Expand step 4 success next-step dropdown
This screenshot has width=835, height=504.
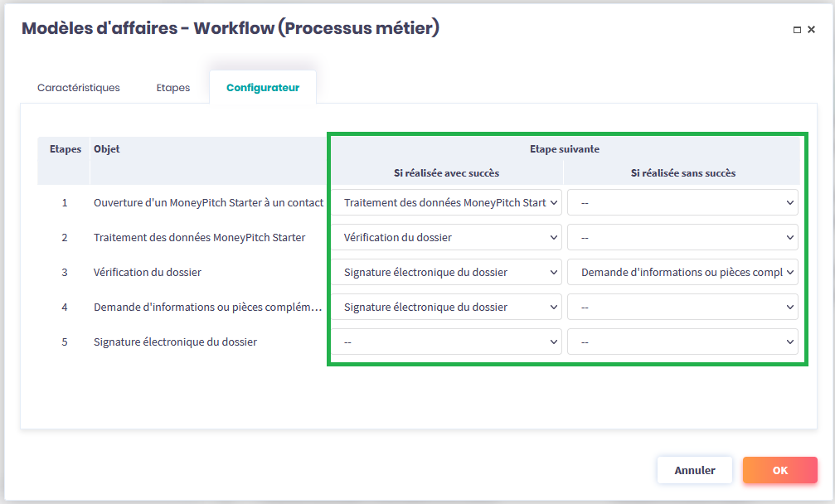click(x=446, y=307)
